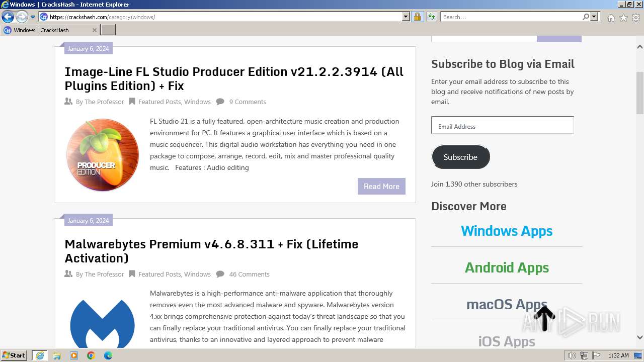
Task: Open the 9 Comments link
Action: click(248, 102)
